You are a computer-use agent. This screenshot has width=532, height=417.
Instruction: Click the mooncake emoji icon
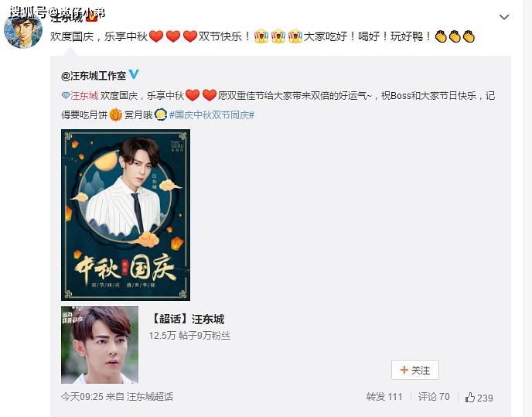(116, 115)
